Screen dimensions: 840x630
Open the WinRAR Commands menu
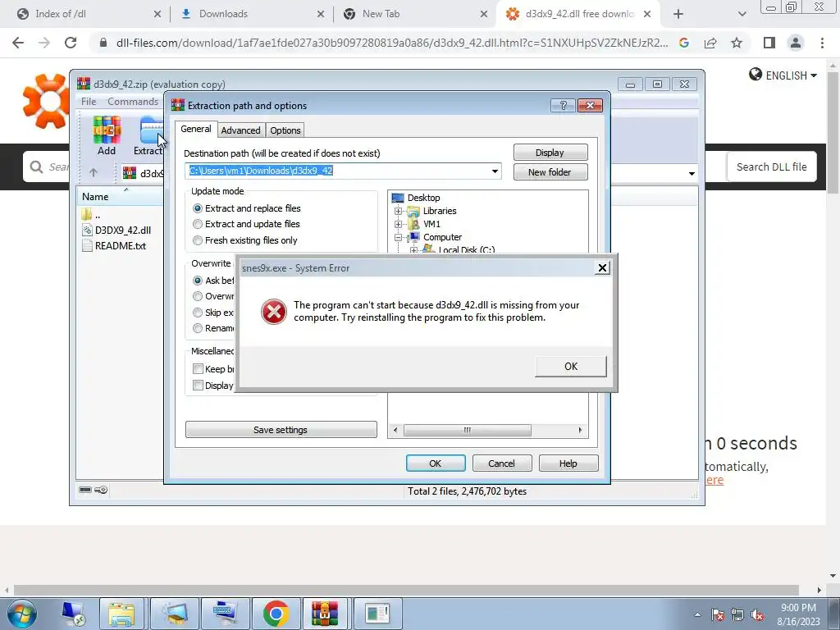(x=132, y=101)
